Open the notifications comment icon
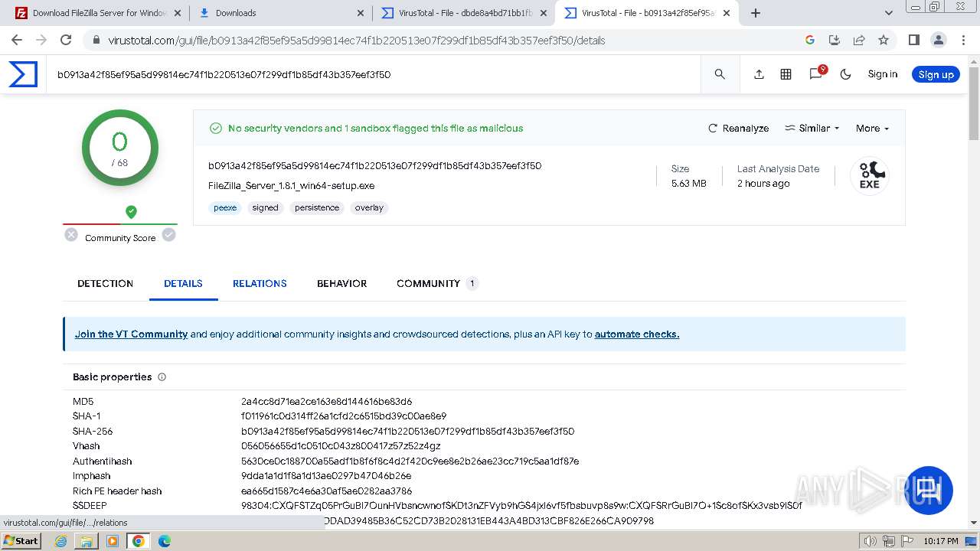Screen dimensions: 980x551 tap(816, 73)
